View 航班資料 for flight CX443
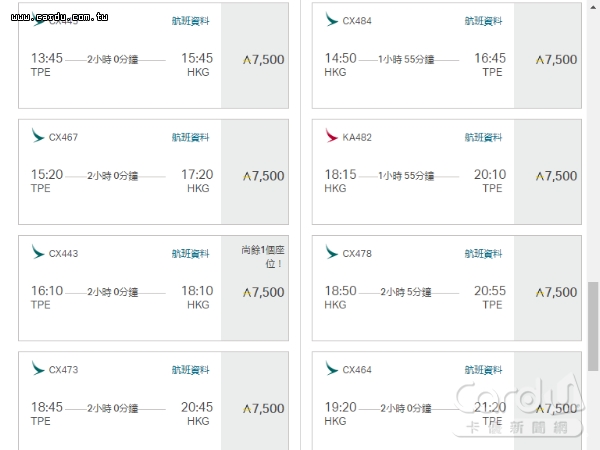 [x=190, y=253]
